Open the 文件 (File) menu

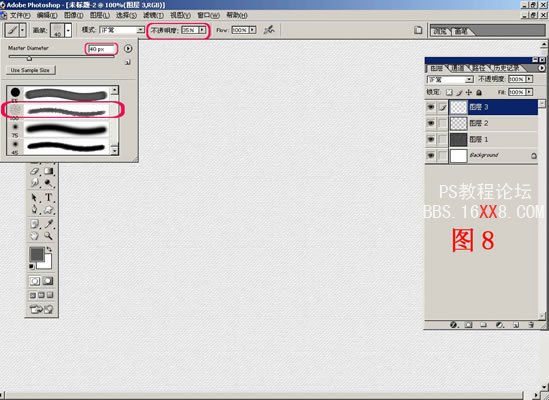click(x=20, y=15)
